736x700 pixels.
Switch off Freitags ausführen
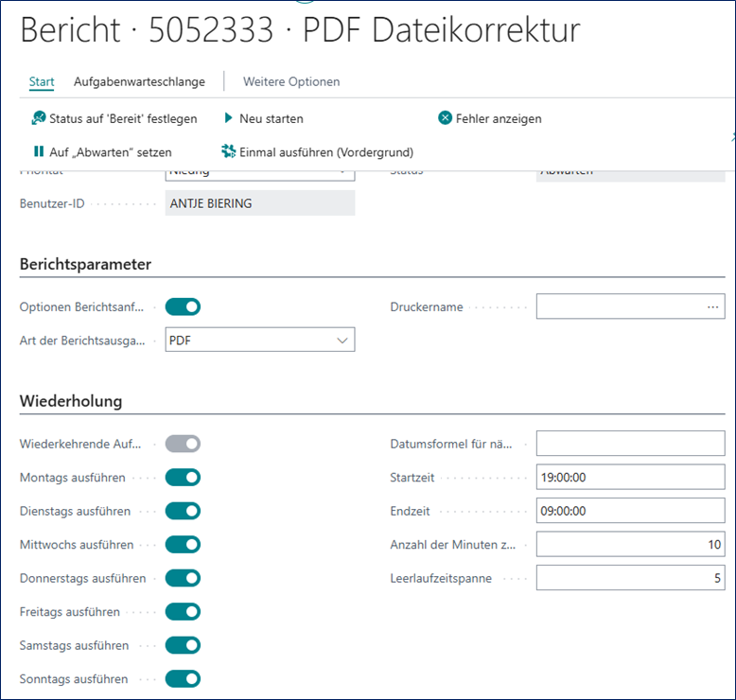(183, 612)
